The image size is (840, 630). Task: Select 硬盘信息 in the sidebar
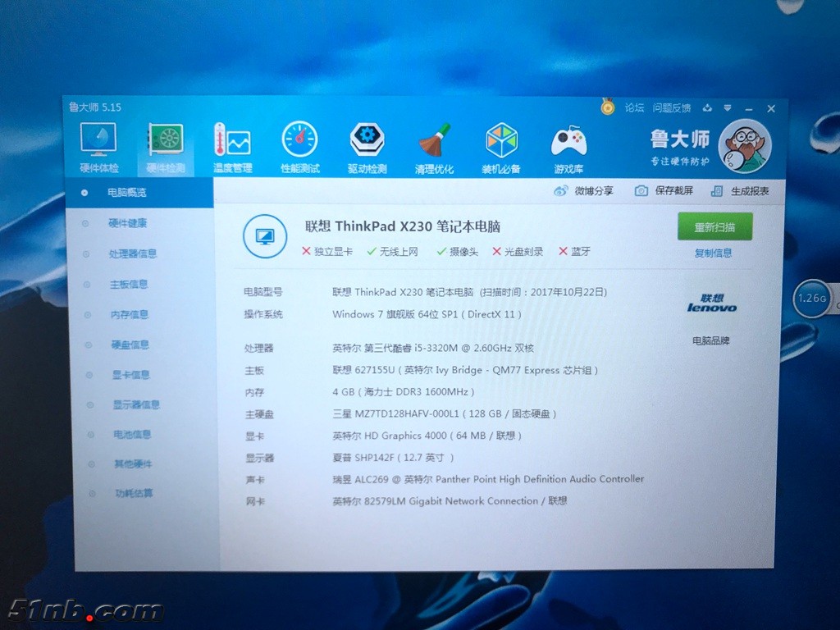point(130,345)
